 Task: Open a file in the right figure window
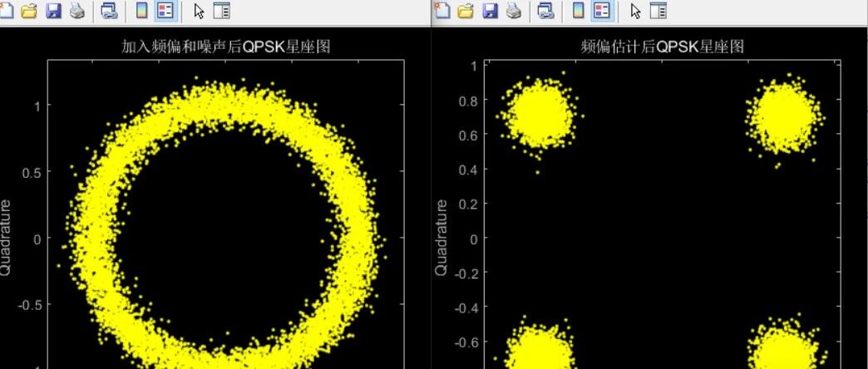click(466, 11)
